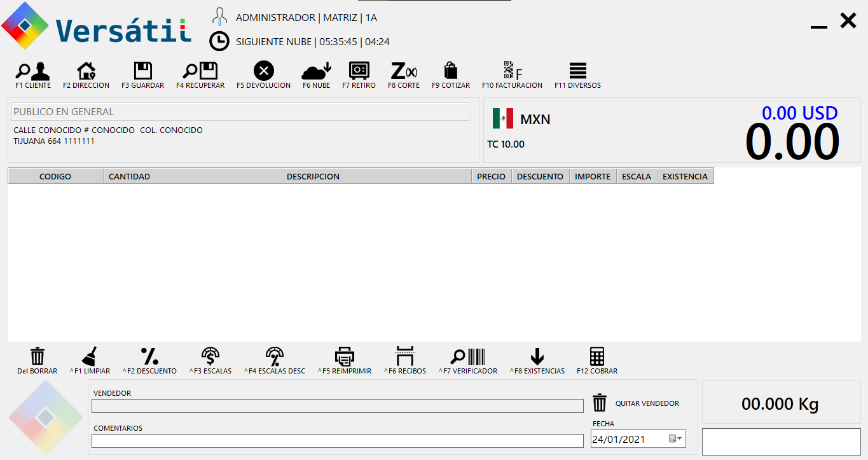Sort by the Descripcion column header
Screen dimensions: 868x460
(313, 176)
